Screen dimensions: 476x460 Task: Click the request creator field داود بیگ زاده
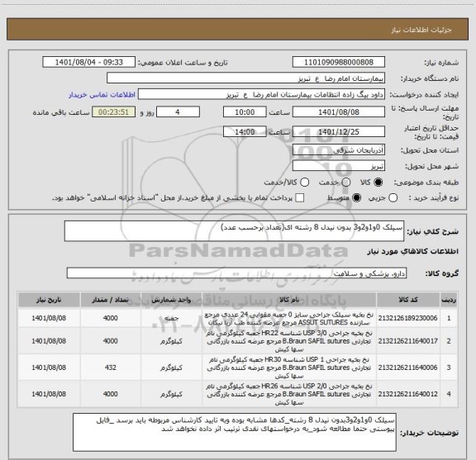261,94
